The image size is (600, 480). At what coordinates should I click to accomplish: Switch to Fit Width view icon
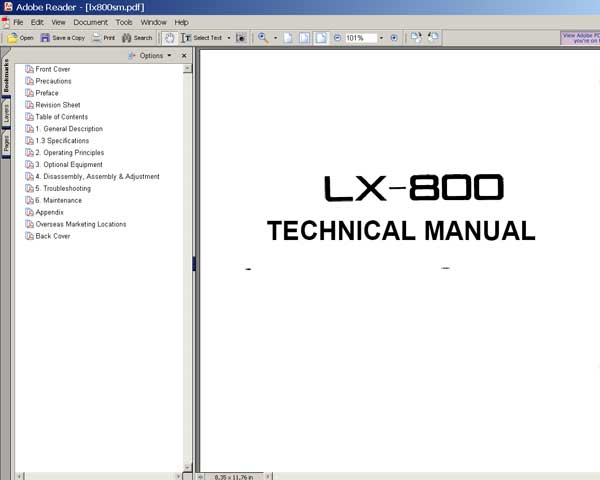coord(321,38)
